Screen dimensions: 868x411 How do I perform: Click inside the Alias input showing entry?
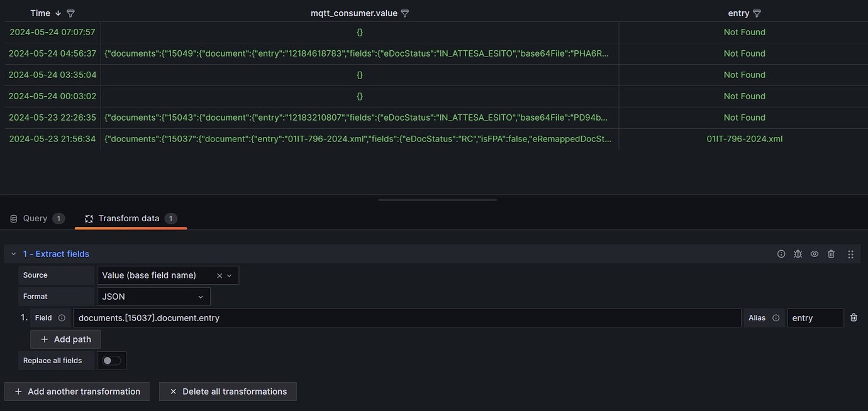tap(815, 317)
